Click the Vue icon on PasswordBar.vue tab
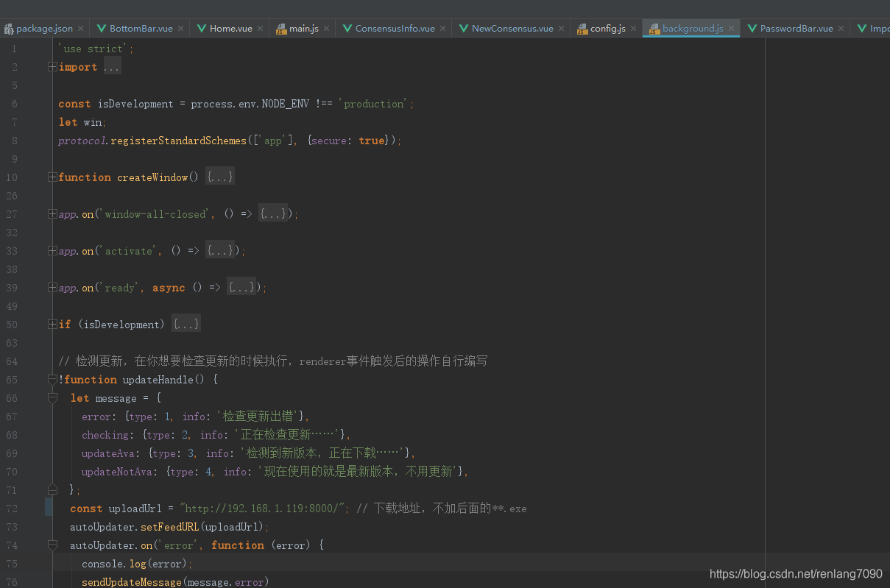This screenshot has width=890, height=588. (752, 29)
